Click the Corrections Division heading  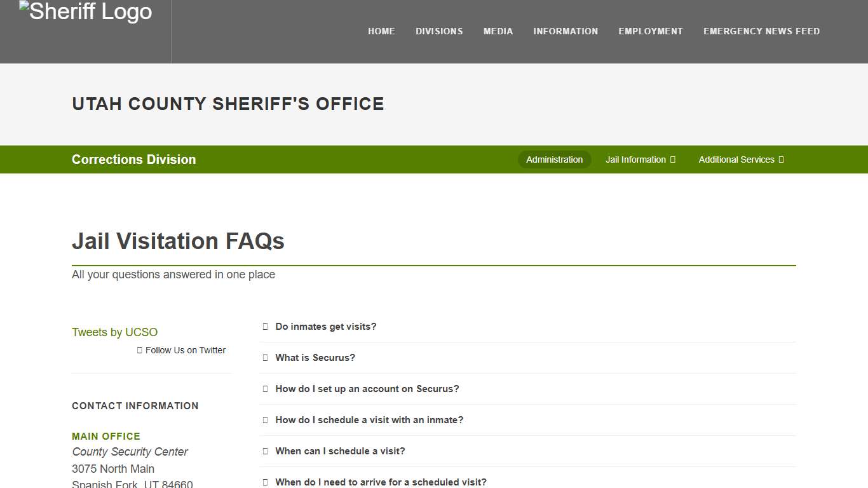(x=133, y=159)
